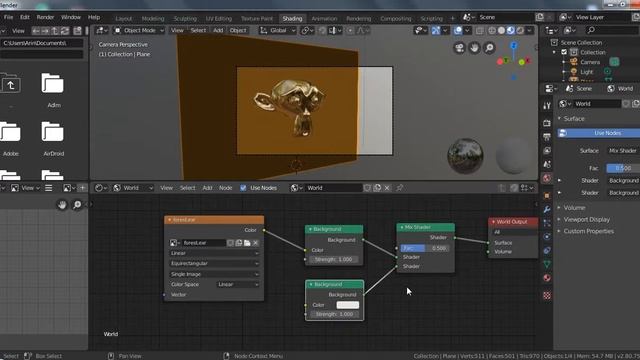Click white Color swatch in lower Background node

347,305
